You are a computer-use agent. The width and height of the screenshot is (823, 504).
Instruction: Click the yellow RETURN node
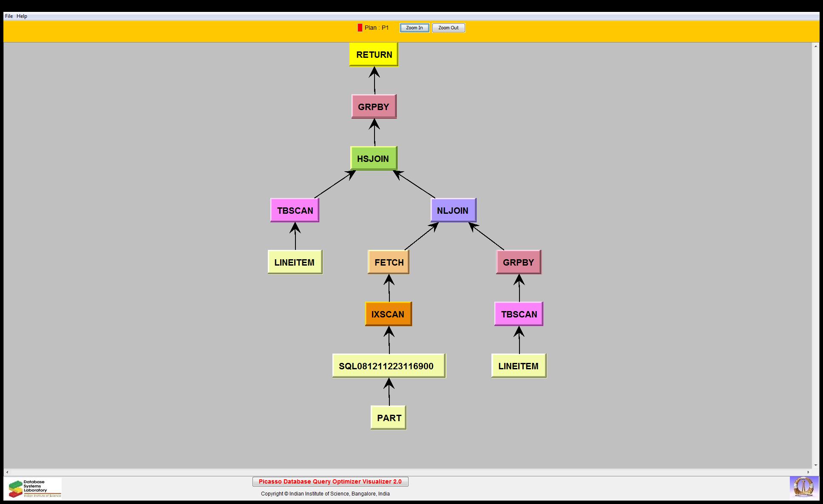pos(374,54)
